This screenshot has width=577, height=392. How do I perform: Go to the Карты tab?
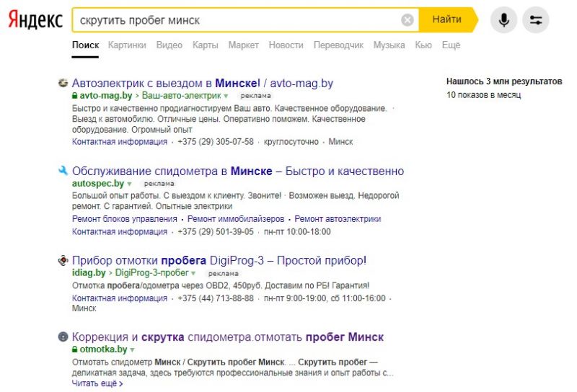[x=206, y=45]
